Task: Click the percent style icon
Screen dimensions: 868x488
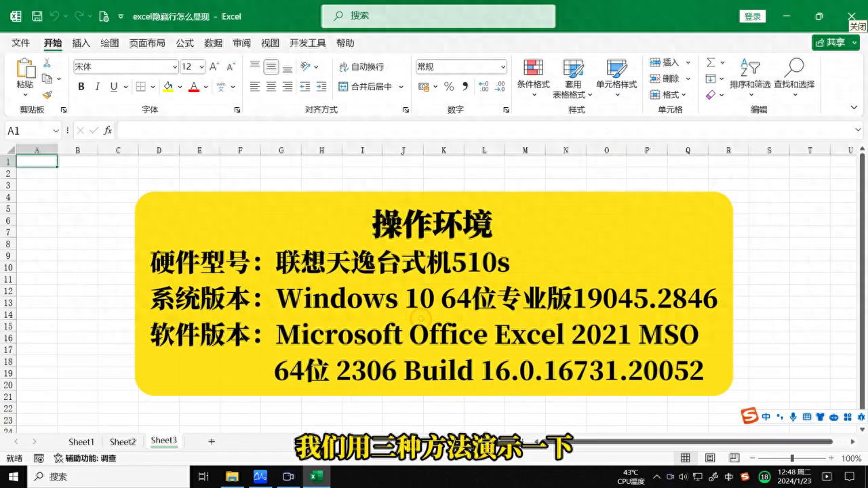Action: (x=449, y=87)
